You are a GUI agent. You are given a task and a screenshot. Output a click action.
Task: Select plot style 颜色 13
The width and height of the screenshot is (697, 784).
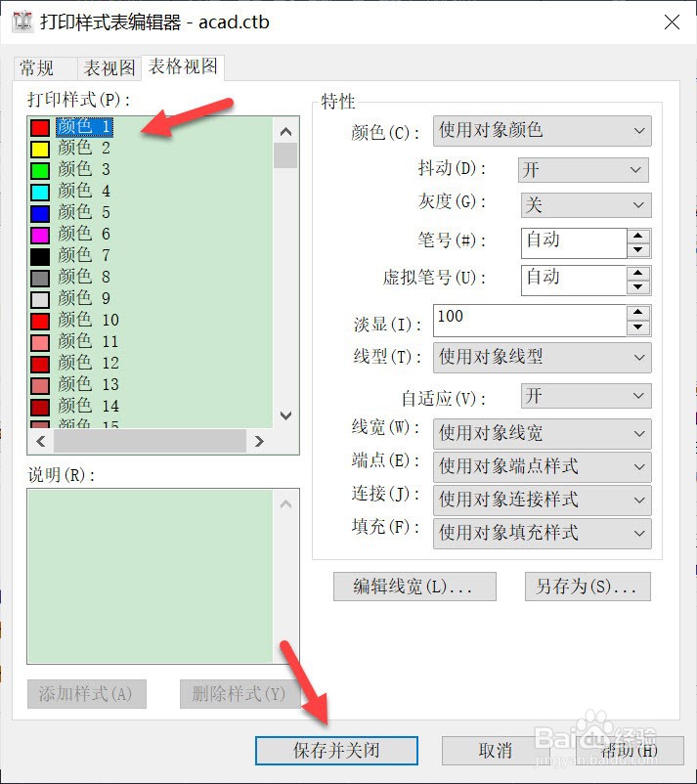coord(88,384)
